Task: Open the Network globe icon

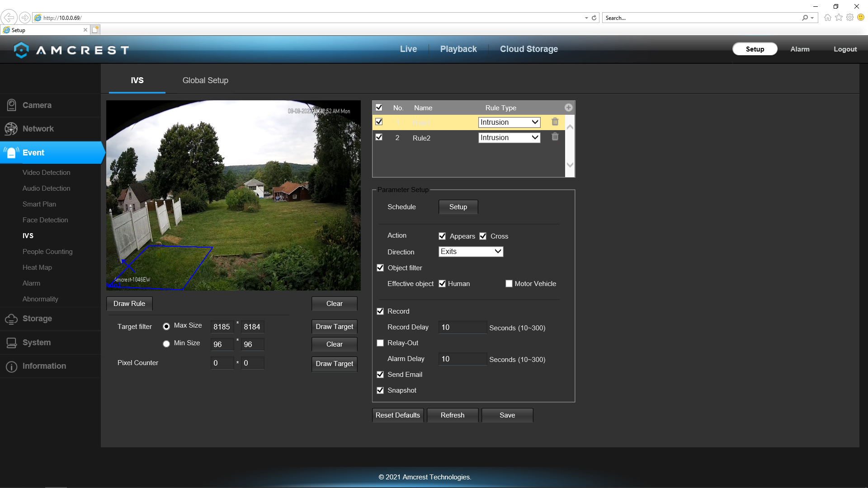Action: (11, 129)
